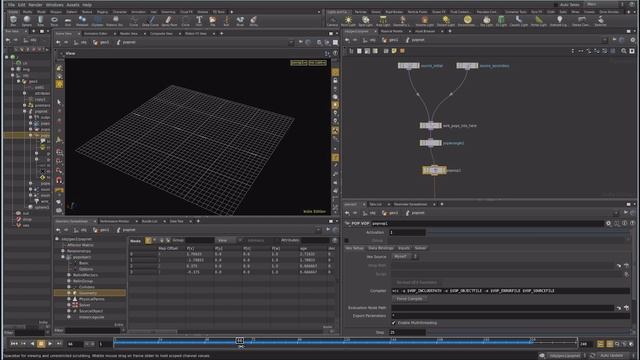Select the Grid shelf tool
The image size is (640, 360).
68,20
